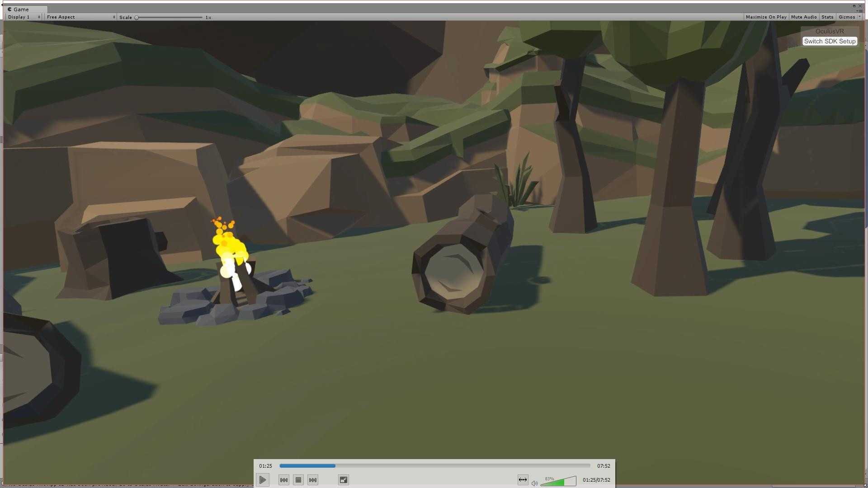Mute the video via the speaker icon
Viewport: 868px width, 488px height.
tap(534, 483)
